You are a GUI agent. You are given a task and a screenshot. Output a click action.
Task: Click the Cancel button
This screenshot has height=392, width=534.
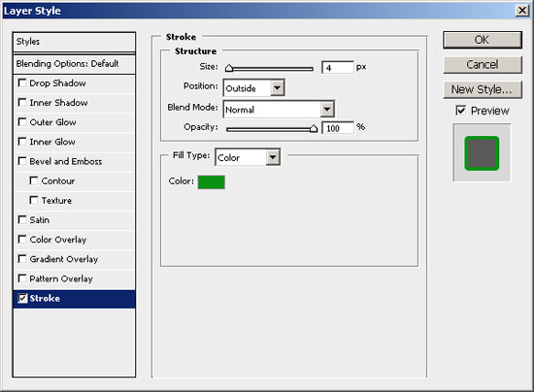(x=483, y=65)
